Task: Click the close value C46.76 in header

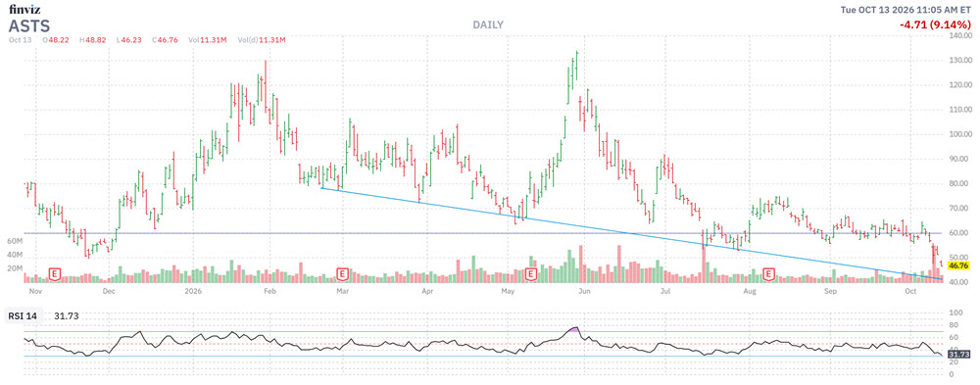Action: click(165, 40)
